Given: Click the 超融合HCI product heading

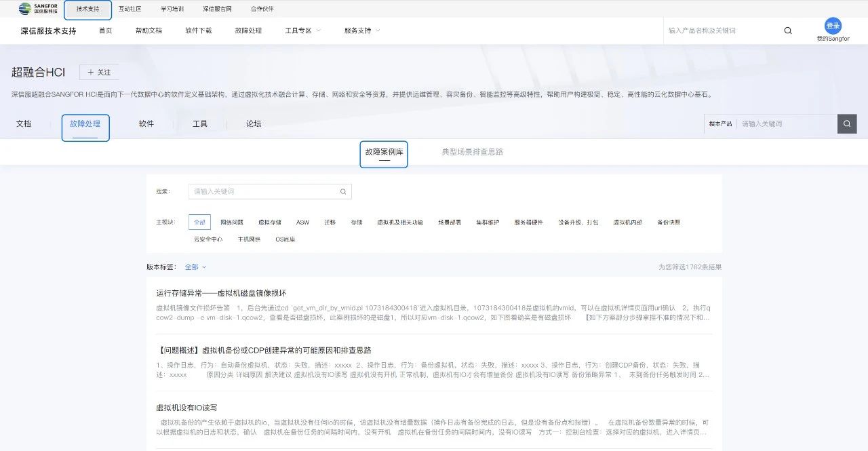Looking at the screenshot, I should coord(39,72).
